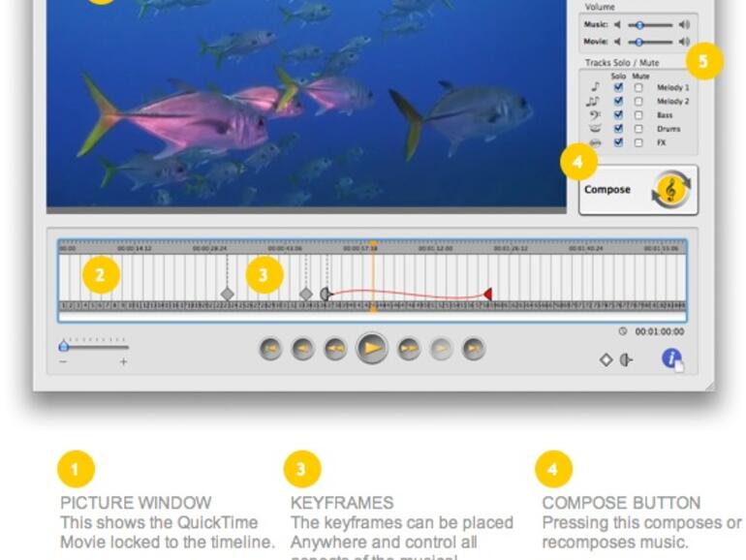This screenshot has width=746, height=560.
Task: Mute the Melody 2 track
Action: [638, 102]
